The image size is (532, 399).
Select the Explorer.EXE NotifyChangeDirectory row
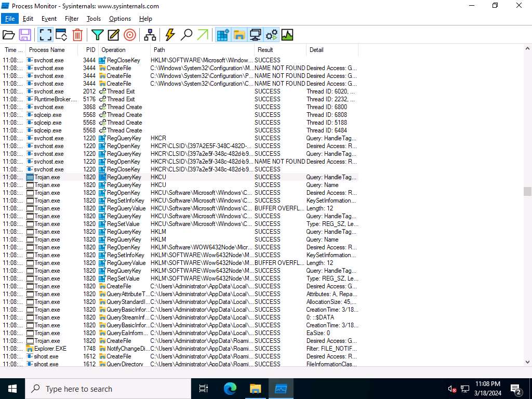point(156,349)
